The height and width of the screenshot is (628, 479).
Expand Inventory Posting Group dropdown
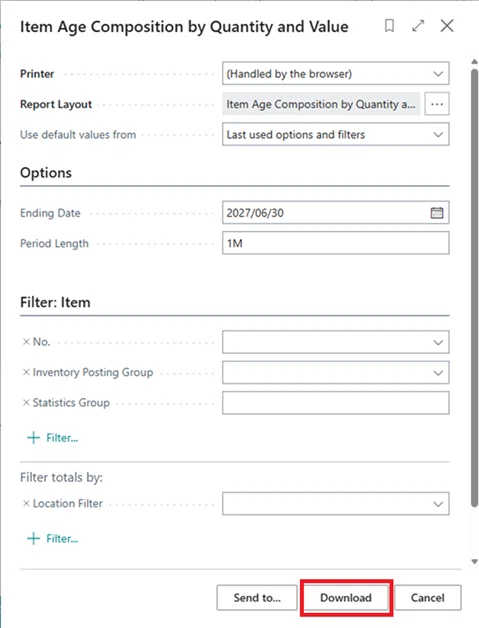(438, 373)
